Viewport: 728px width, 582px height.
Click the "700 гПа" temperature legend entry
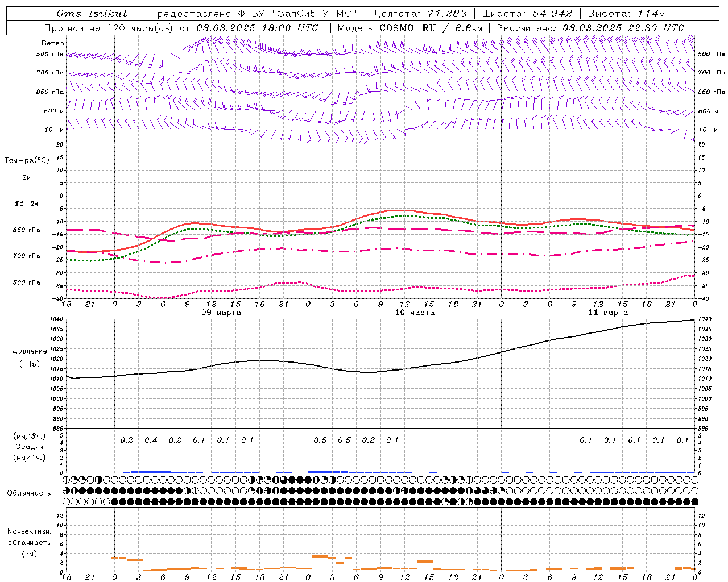(x=27, y=256)
